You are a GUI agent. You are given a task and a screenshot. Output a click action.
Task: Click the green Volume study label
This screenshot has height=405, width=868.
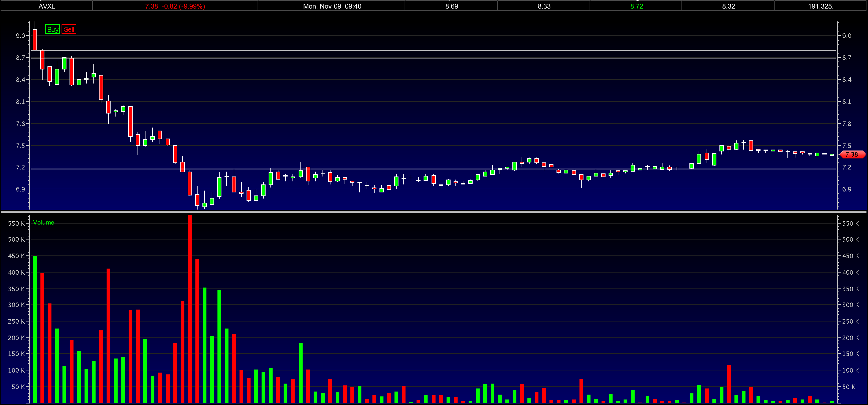[x=43, y=222]
